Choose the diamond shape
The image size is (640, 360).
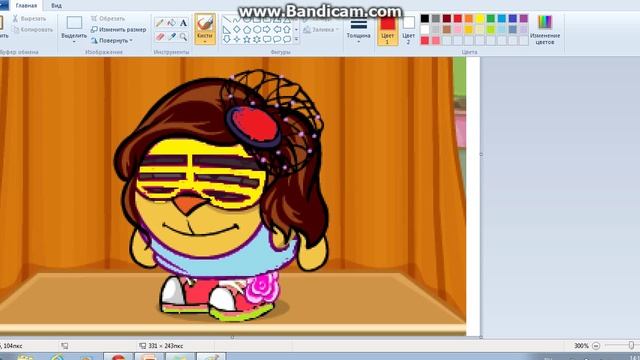(x=237, y=29)
